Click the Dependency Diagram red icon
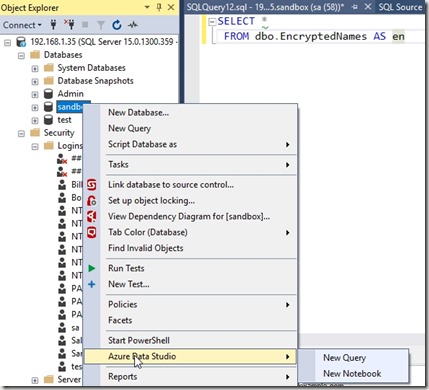Screen dimensions: 429x390 (x=92, y=216)
